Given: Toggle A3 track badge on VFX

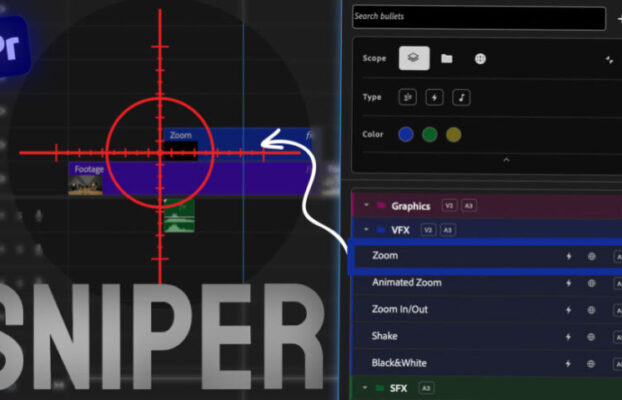Looking at the screenshot, I should (x=448, y=230).
